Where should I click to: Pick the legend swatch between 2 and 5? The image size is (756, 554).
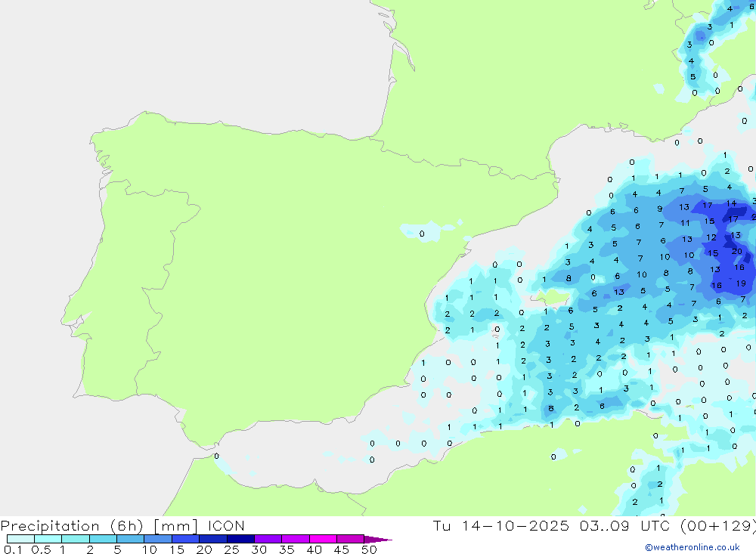(103, 539)
